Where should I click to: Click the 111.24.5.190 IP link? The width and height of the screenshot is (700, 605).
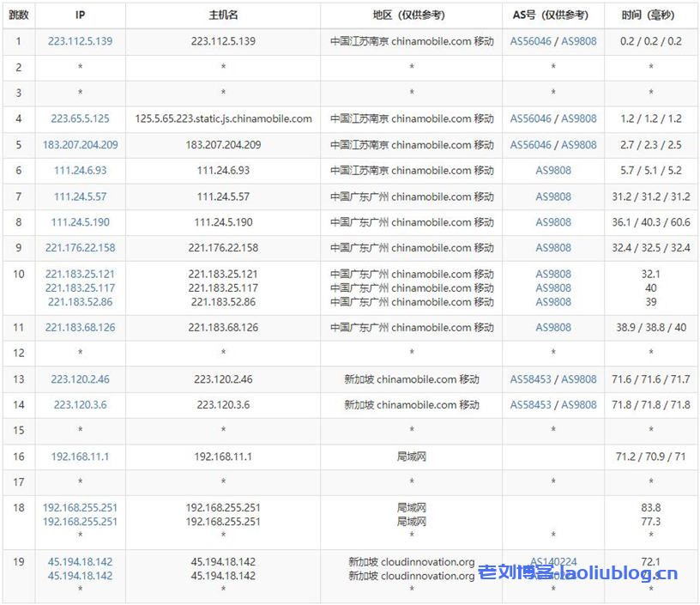(x=80, y=222)
